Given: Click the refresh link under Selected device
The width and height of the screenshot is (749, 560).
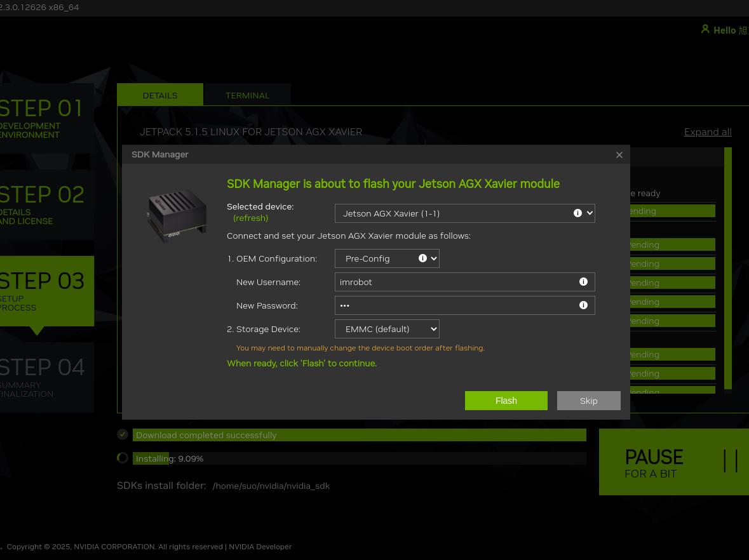Looking at the screenshot, I should (x=250, y=218).
